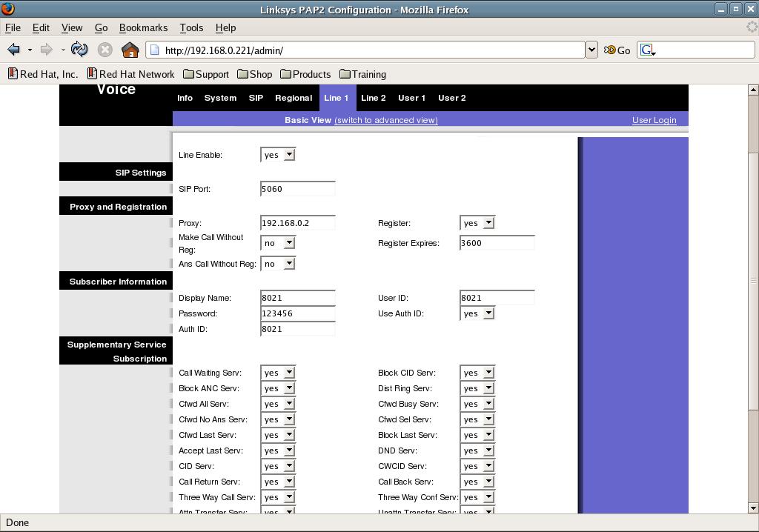Viewport: 759px width, 532px height.
Task: Click the switch to advanced view link
Action: pos(385,120)
